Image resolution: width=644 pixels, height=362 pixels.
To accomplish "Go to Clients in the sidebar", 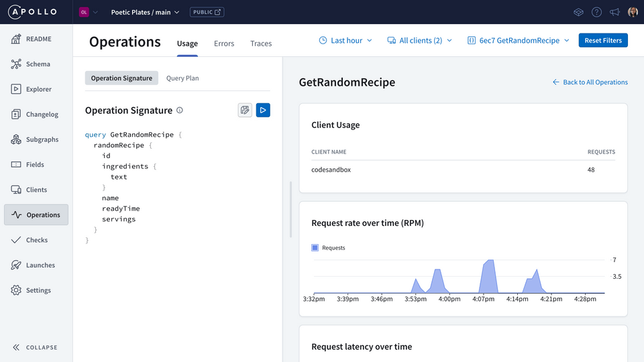I will (x=36, y=190).
